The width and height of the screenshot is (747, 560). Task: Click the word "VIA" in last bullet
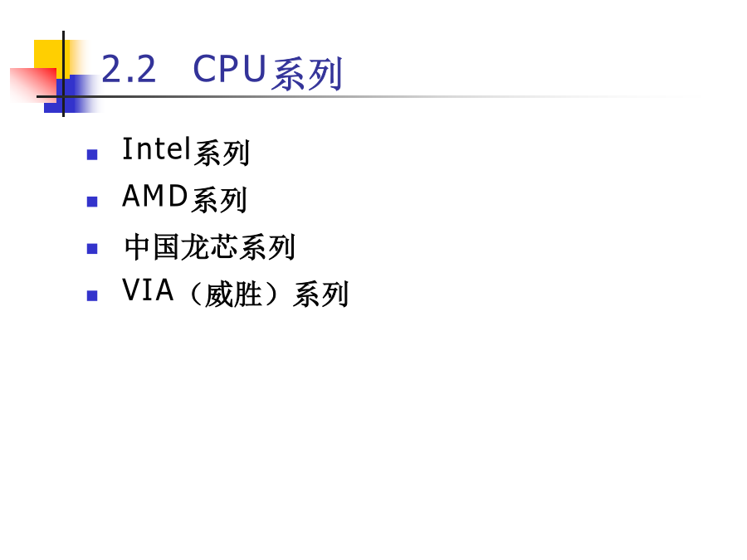(148, 290)
